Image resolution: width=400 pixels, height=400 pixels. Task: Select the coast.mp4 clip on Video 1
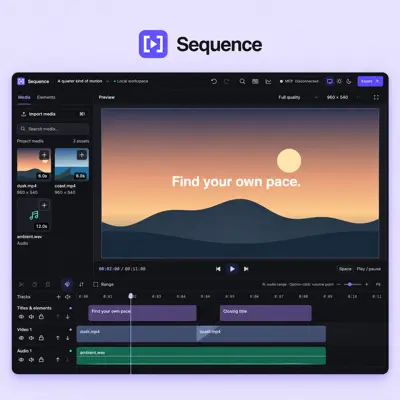click(x=261, y=334)
